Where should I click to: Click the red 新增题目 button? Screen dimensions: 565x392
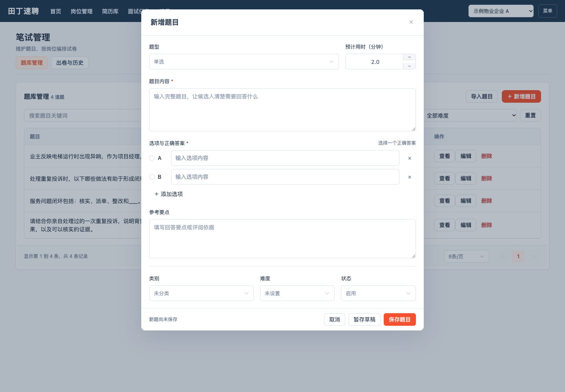point(521,96)
